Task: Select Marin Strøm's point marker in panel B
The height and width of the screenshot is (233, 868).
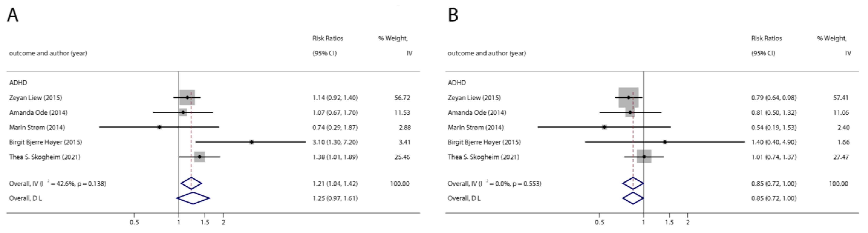Action: [605, 127]
